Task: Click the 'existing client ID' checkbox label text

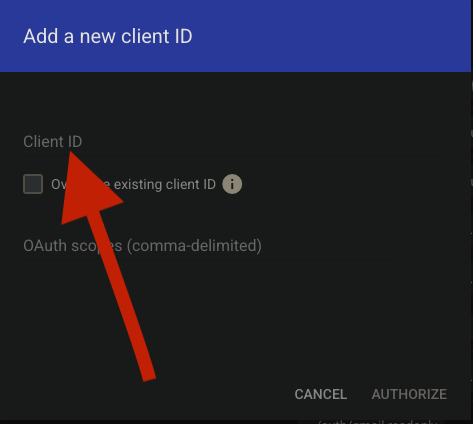Action: click(165, 184)
